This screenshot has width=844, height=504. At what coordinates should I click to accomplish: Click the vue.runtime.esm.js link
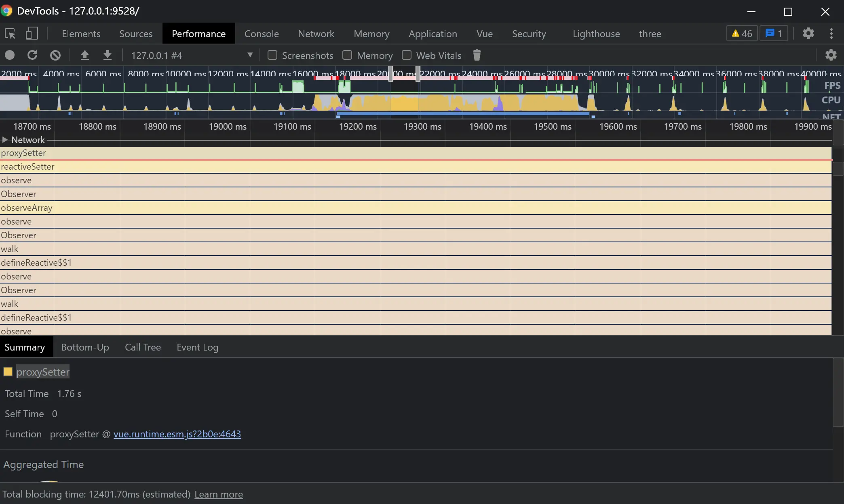177,434
